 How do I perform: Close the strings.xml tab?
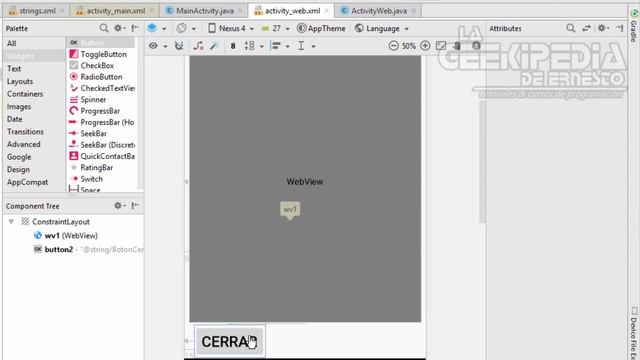pos(62,11)
